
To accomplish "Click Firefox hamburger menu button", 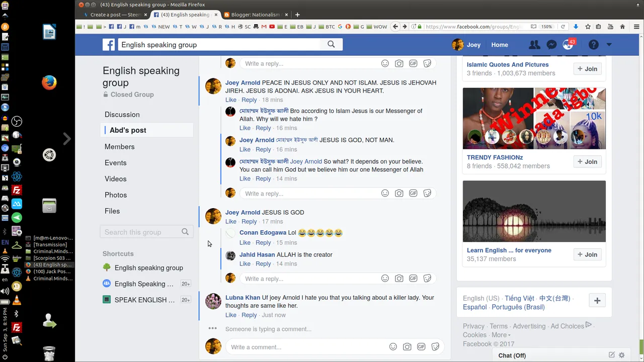I will coord(637,27).
